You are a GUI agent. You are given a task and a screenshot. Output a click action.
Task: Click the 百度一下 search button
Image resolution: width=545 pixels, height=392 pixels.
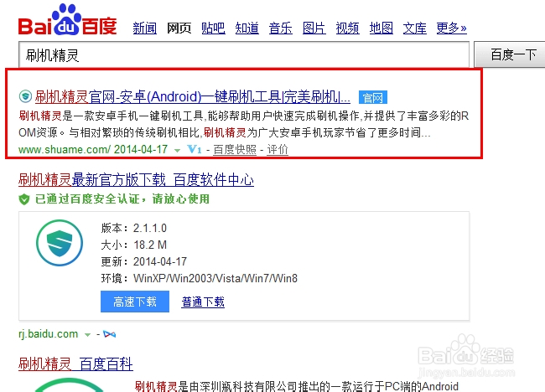coord(511,54)
